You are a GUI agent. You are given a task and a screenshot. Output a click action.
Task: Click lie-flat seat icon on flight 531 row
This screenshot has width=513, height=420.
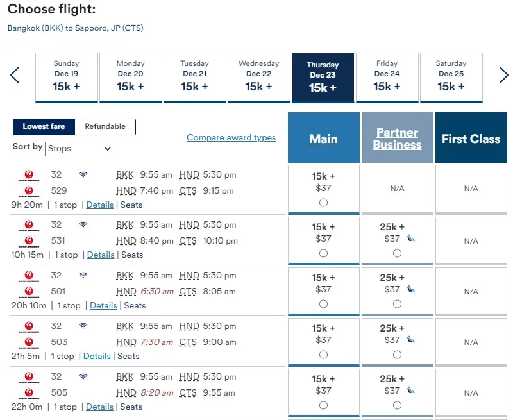click(x=411, y=239)
